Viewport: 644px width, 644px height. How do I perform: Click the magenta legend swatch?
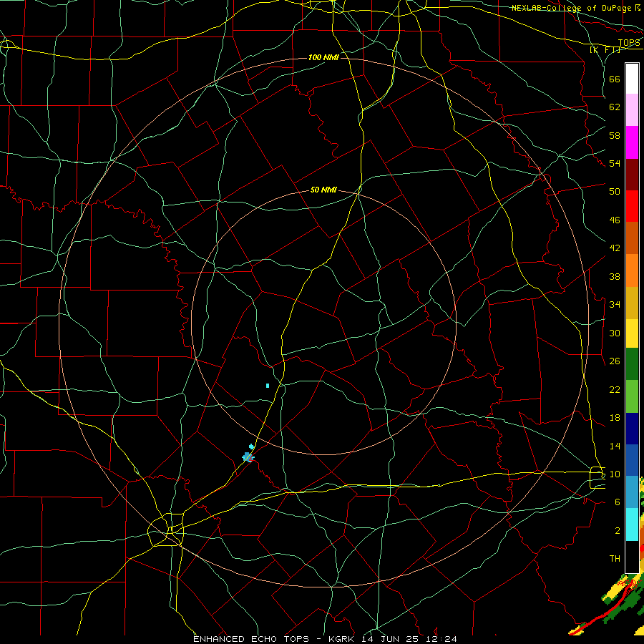tap(632, 142)
